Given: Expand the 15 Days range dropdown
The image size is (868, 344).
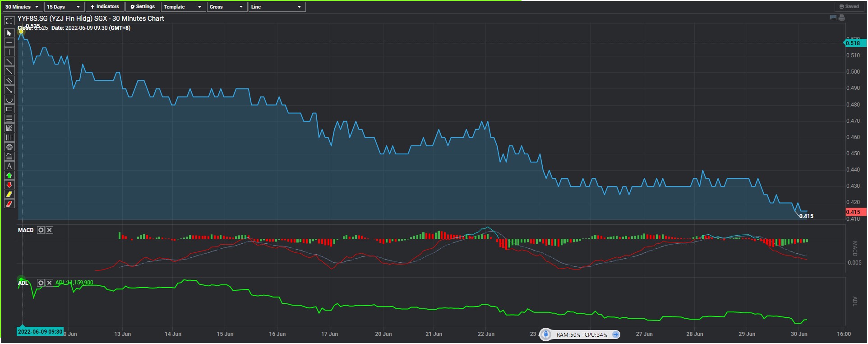Looking at the screenshot, I should click(x=64, y=7).
